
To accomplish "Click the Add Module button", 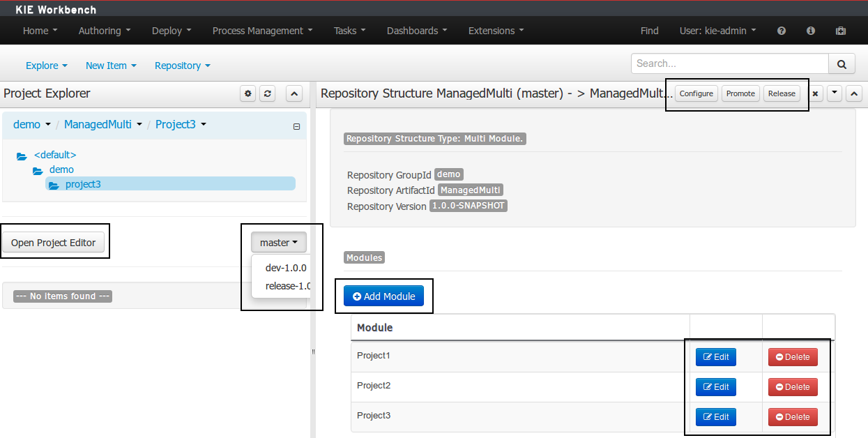I will (x=383, y=296).
